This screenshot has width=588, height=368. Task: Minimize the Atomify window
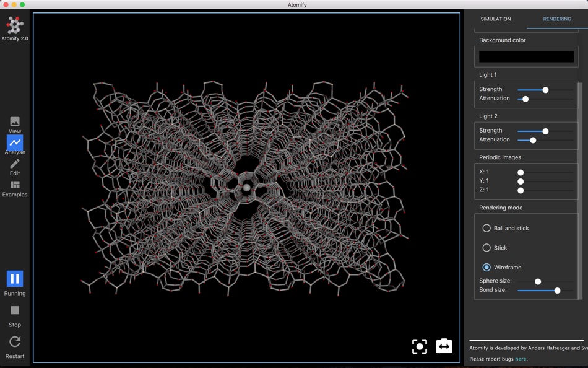(14, 4)
